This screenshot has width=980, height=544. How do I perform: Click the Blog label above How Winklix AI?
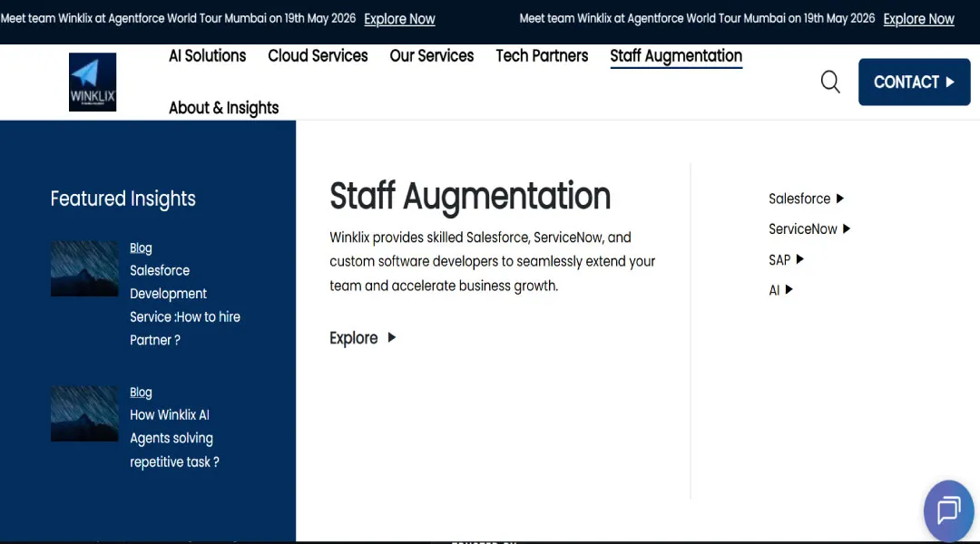(x=141, y=393)
